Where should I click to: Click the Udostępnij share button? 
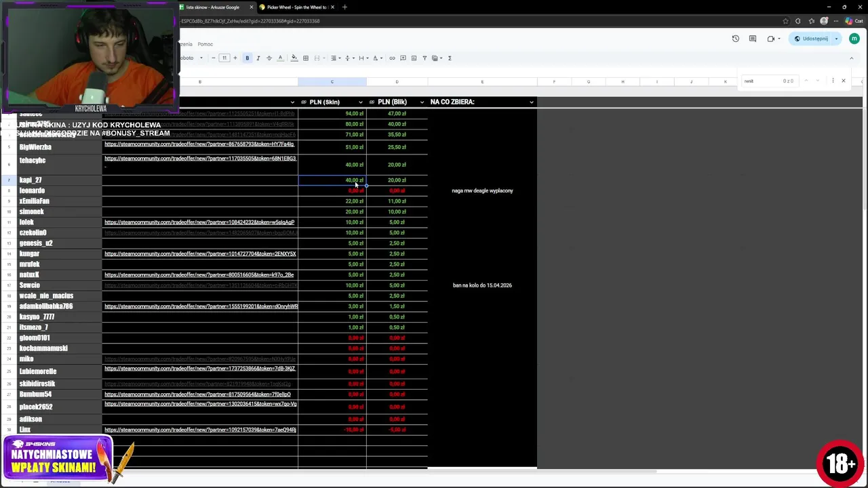tap(811, 39)
